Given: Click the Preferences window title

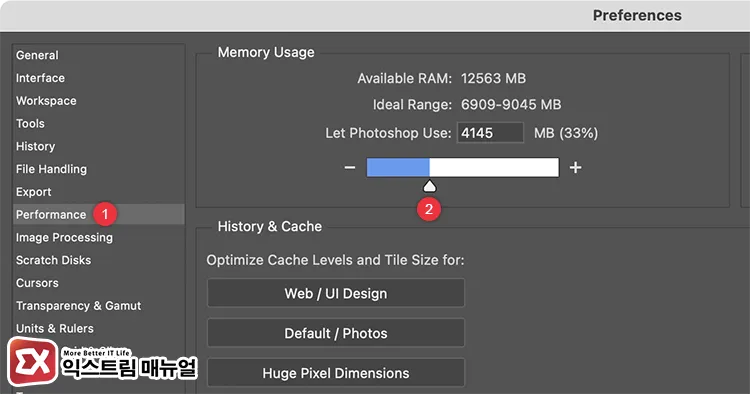Looking at the screenshot, I should [x=637, y=15].
